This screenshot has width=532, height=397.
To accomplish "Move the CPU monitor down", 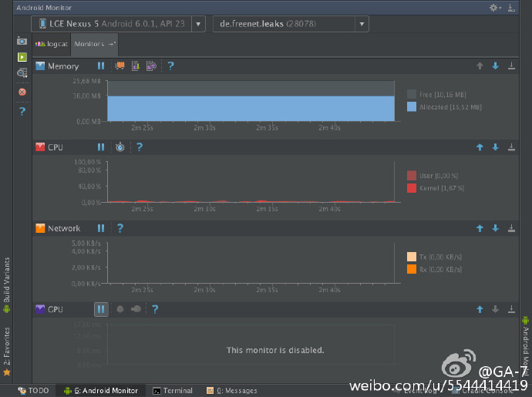I will pyautogui.click(x=495, y=147).
